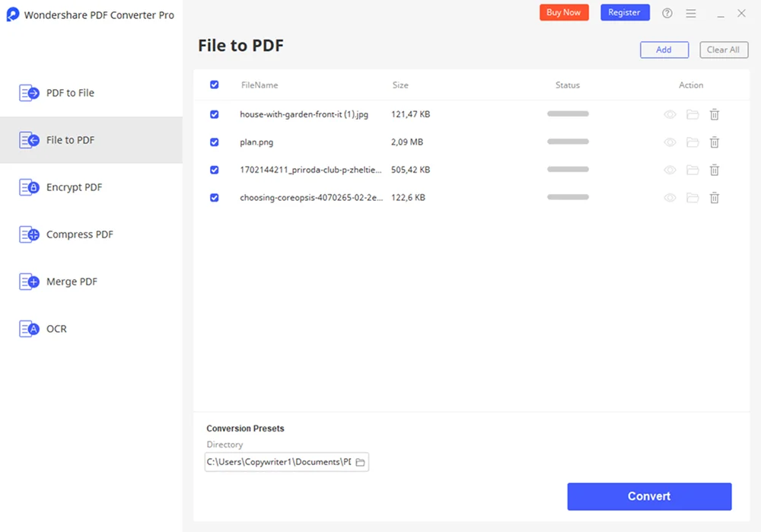This screenshot has width=761, height=532.
Task: Open output folder for house-with-garden-front-it file
Action: 693,115
